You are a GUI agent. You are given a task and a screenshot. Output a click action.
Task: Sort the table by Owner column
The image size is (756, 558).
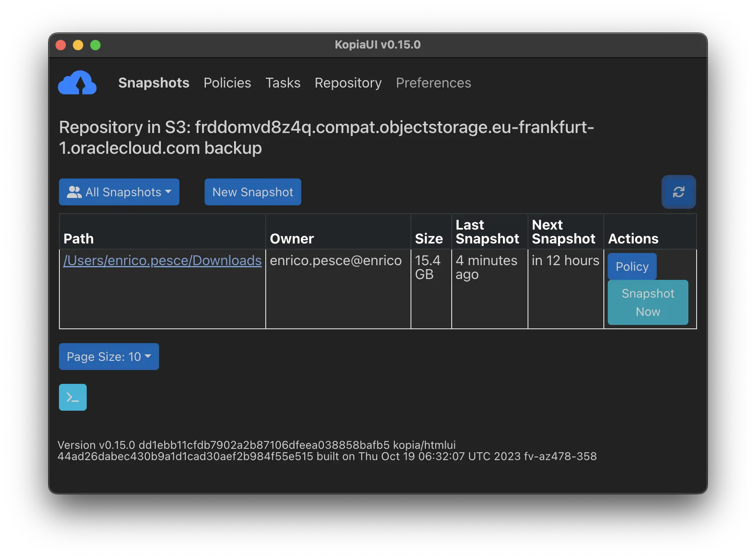click(292, 239)
